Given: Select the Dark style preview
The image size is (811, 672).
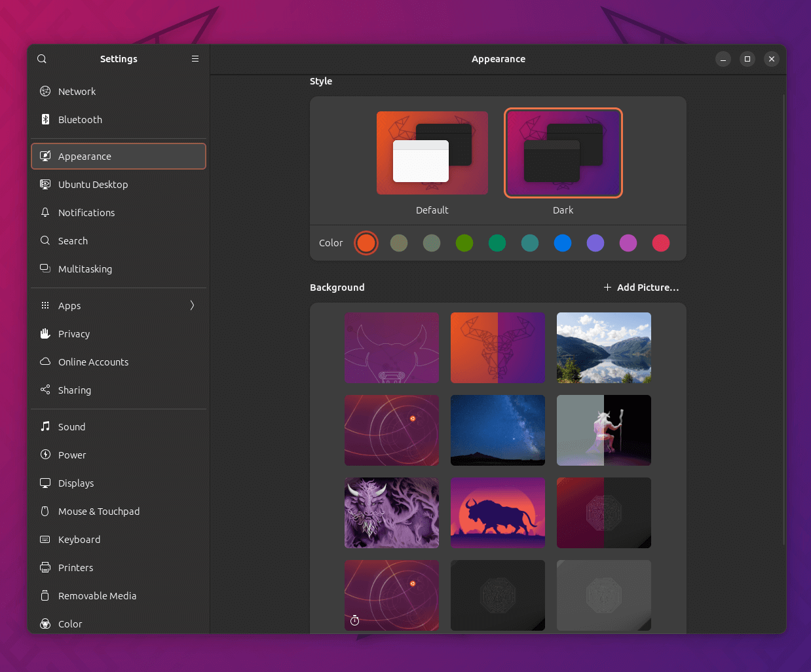Looking at the screenshot, I should [563, 153].
